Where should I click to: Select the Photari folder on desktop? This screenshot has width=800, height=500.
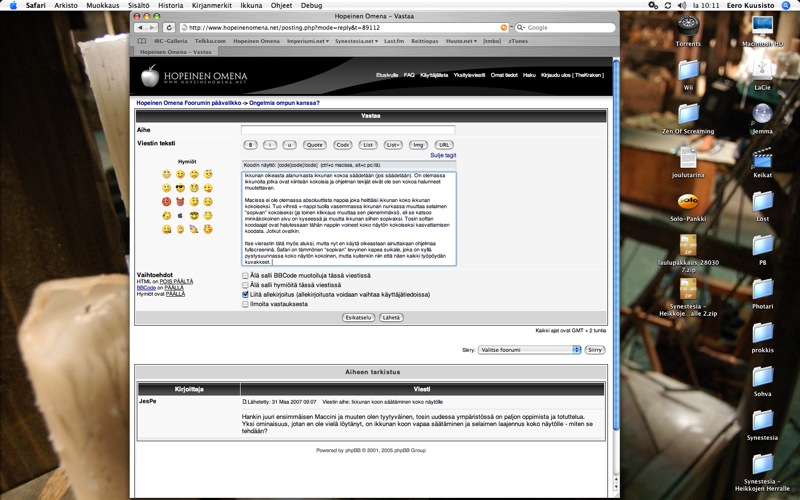pos(762,289)
